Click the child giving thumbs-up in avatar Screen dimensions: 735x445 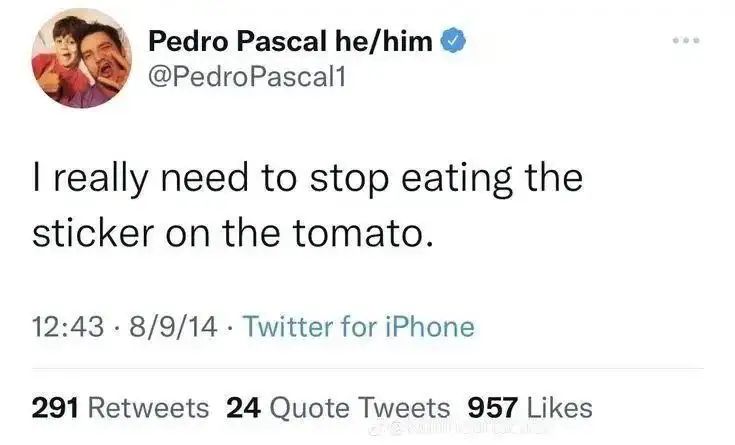tap(62, 59)
